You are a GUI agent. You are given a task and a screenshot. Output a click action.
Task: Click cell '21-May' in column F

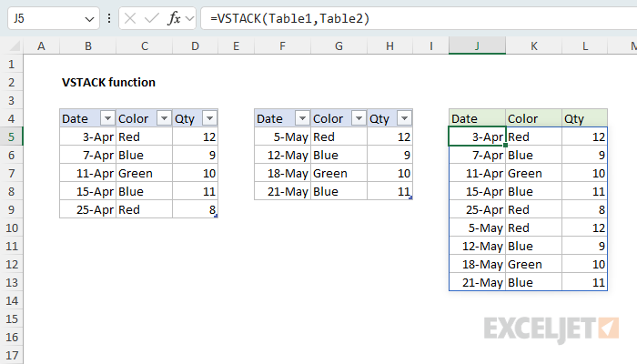pos(282,191)
